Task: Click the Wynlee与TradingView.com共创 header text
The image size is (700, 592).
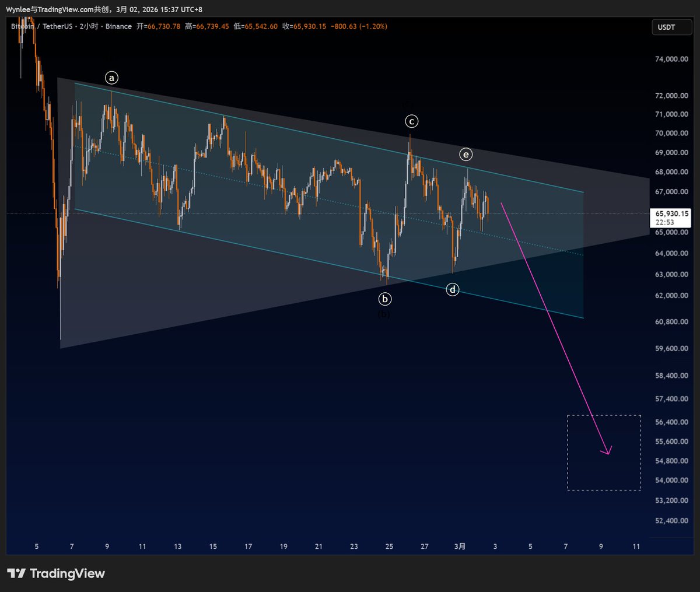Action: pos(57,10)
